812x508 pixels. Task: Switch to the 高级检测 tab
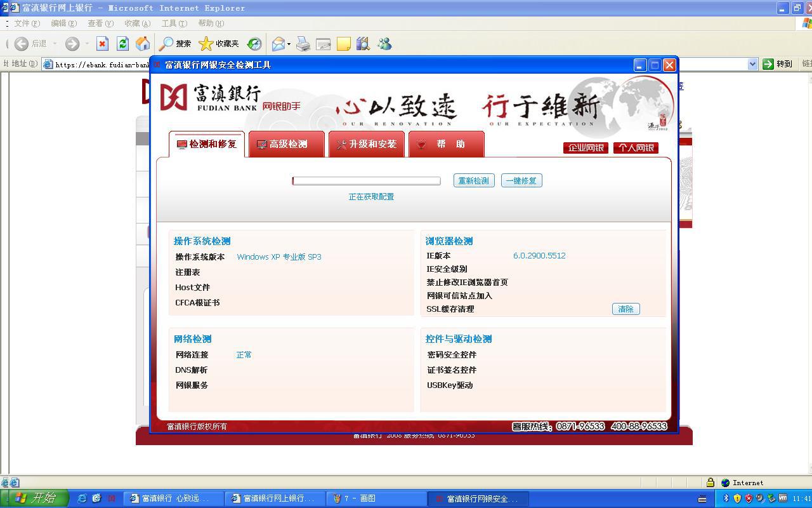pyautogui.click(x=287, y=145)
